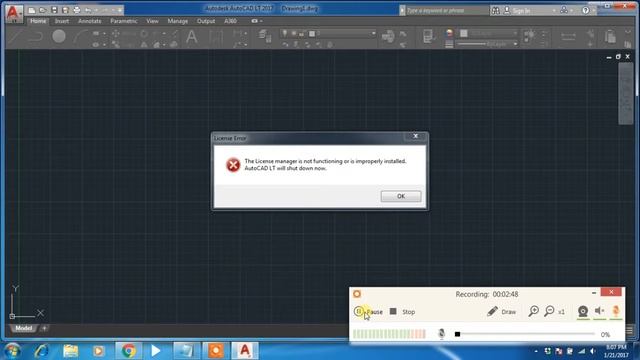Show hidden system tray icons arrow

536,351
